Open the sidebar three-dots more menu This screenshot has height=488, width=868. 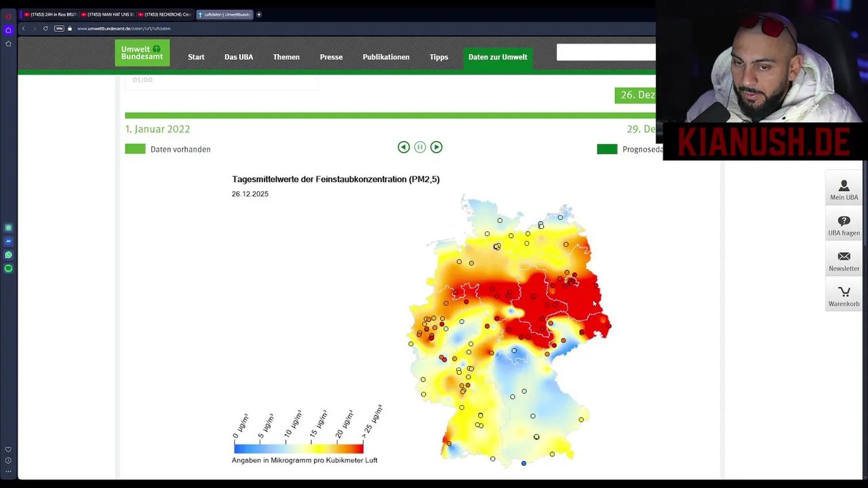pyautogui.click(x=8, y=471)
